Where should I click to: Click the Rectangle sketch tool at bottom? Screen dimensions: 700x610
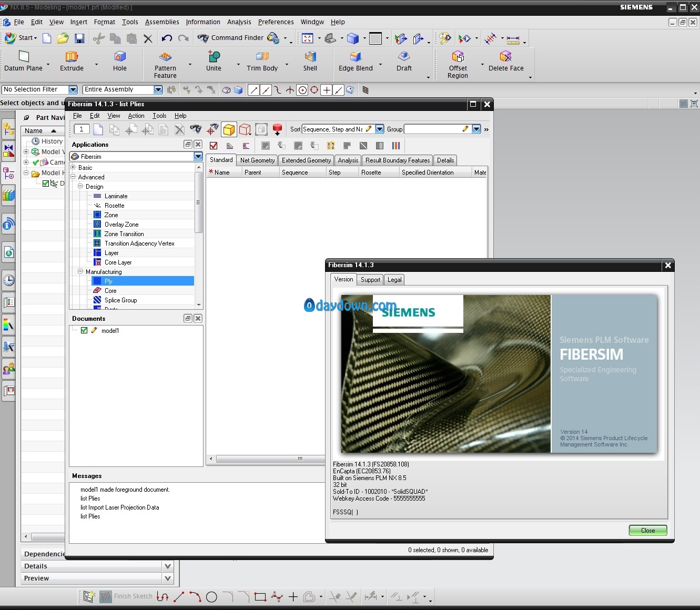(x=260, y=597)
